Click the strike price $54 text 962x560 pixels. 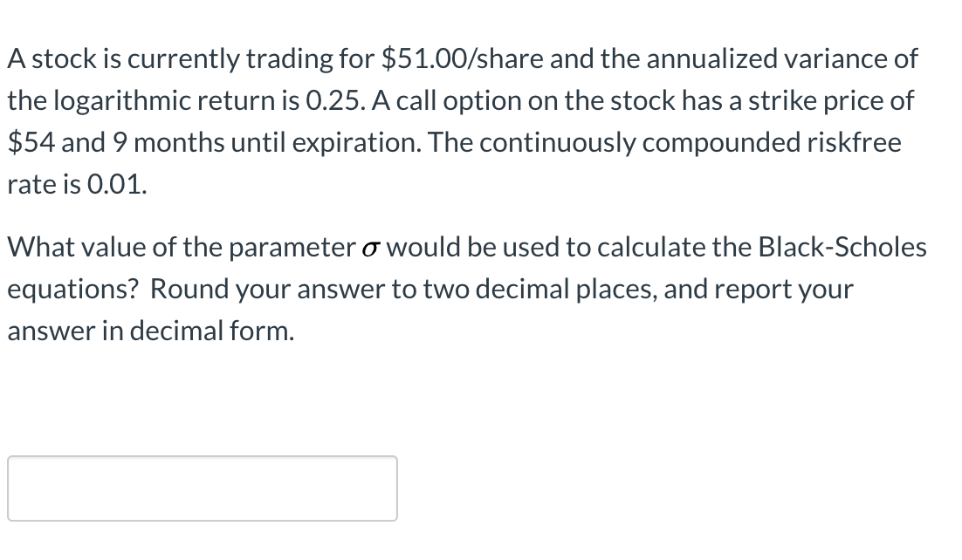[x=29, y=142]
